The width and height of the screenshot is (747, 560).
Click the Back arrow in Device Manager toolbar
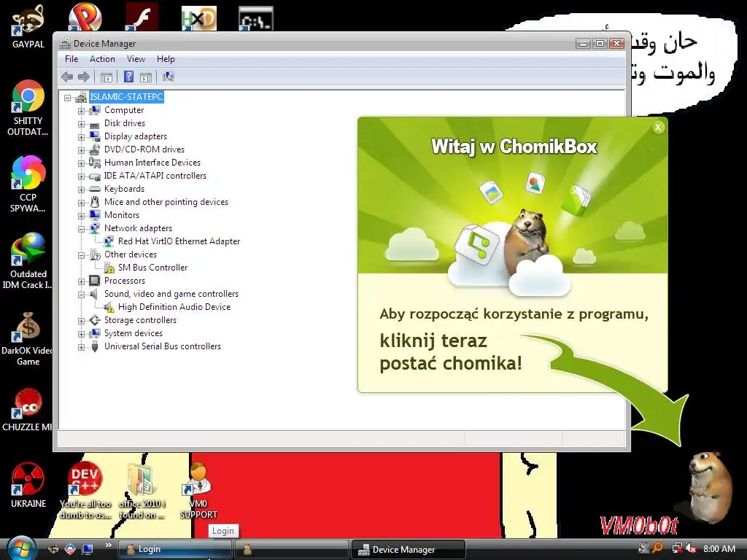tap(67, 77)
